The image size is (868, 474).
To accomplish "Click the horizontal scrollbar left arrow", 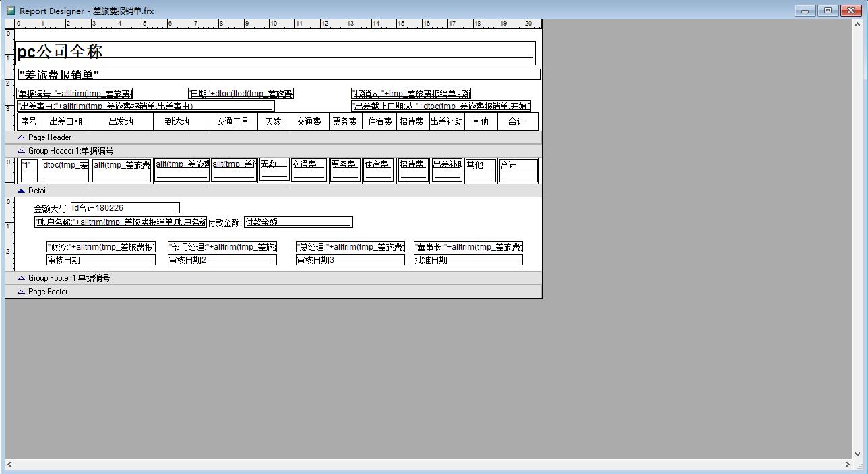I will coord(9,464).
